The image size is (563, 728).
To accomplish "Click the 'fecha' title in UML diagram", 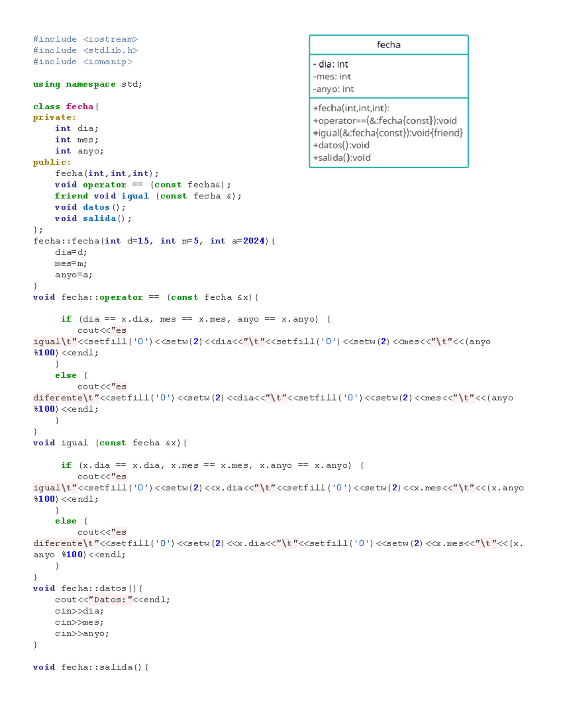I will tap(389, 45).
